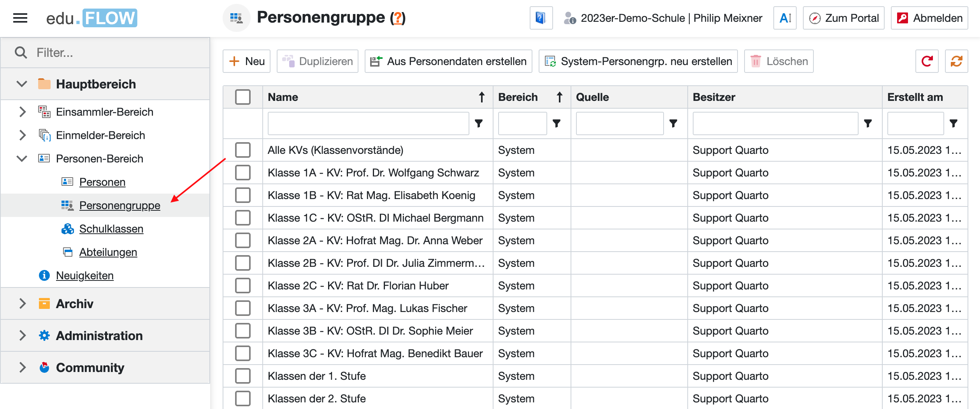
Task: Click the hamburger menu icon
Action: tap(20, 18)
